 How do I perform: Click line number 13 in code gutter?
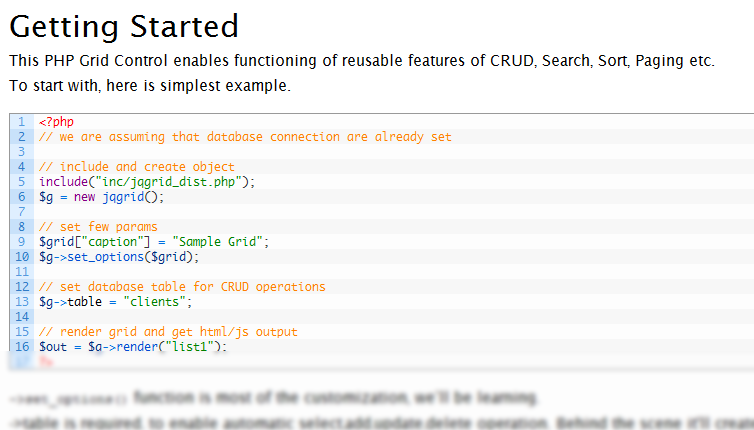(21, 302)
